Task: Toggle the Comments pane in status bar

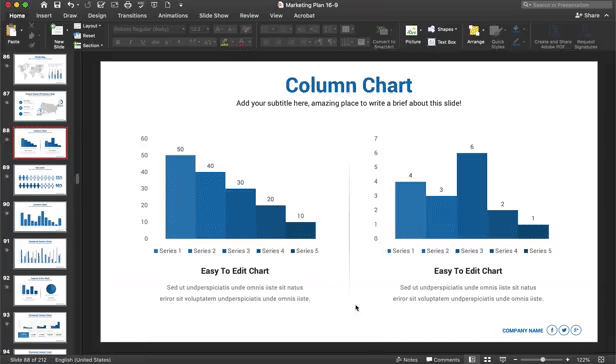Action: pos(443,360)
